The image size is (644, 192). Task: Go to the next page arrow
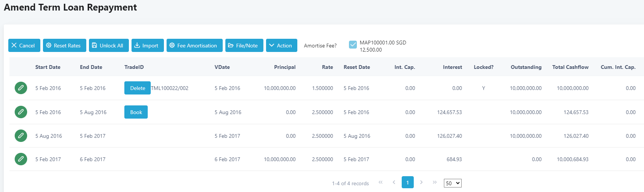[x=421, y=182]
